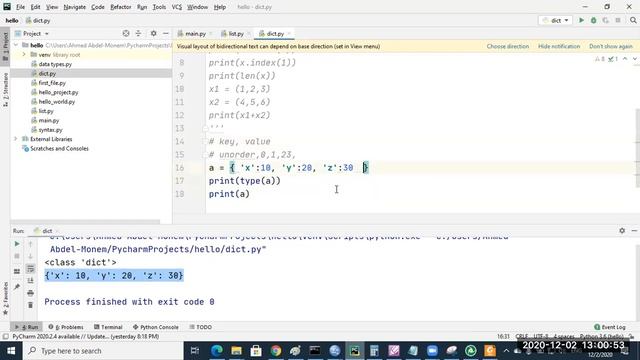Expand the venv library root folder
This screenshot has height=360, width=640.
pos(24,55)
